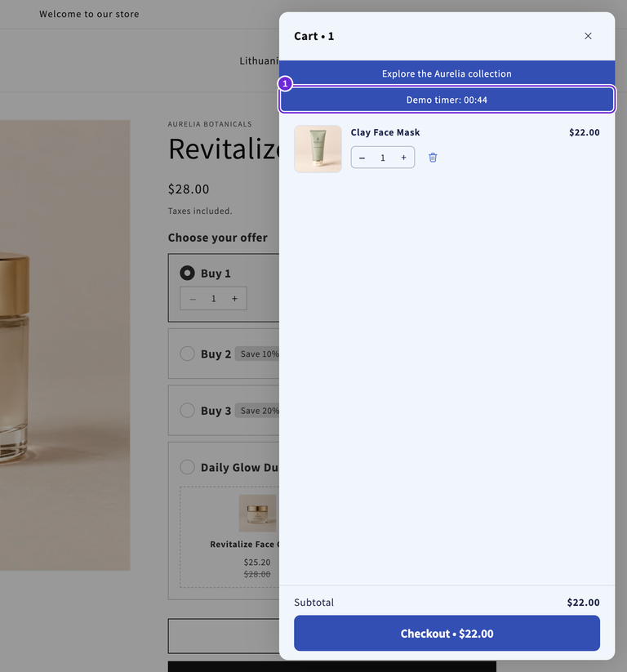627x672 pixels.
Task: Click the Subtotal $22.00 amount
Action: [x=583, y=602]
